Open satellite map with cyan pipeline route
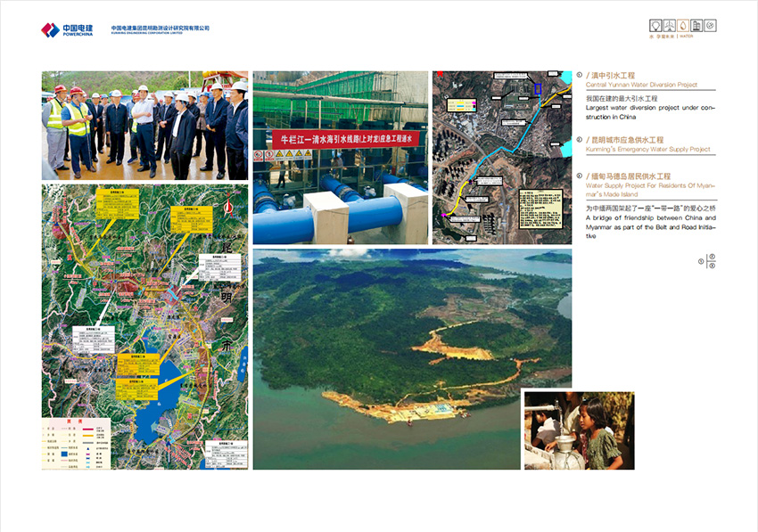 tap(501, 158)
